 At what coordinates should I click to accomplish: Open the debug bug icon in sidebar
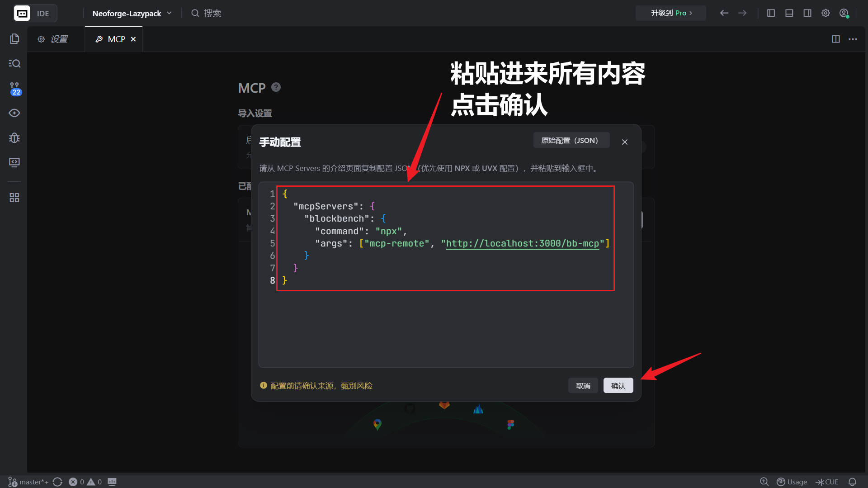pos(14,137)
